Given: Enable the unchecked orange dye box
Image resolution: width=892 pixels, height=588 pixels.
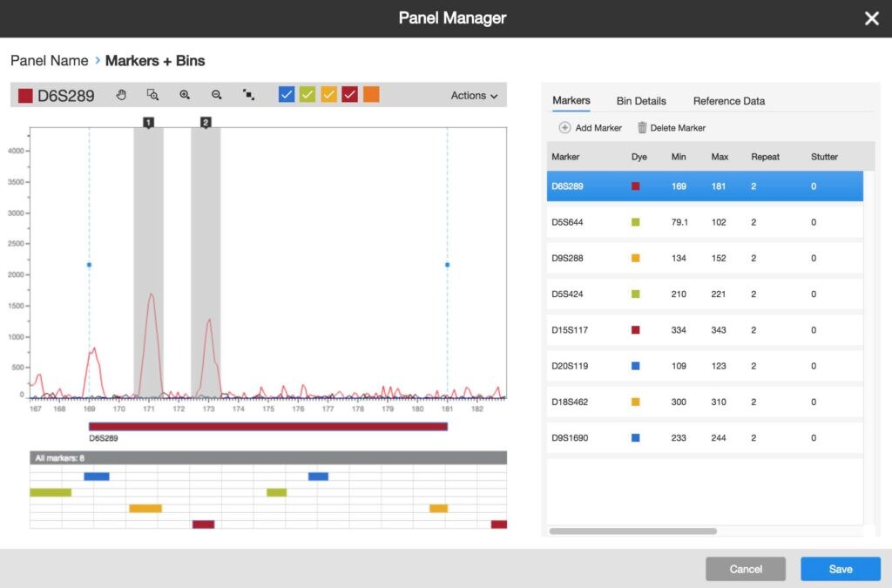Looking at the screenshot, I should coord(371,95).
